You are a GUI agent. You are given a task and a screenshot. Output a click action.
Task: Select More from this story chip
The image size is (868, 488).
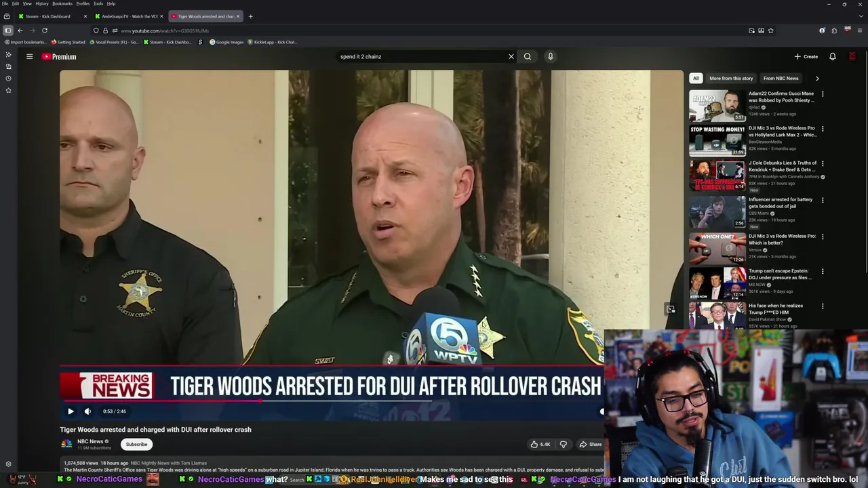point(731,79)
